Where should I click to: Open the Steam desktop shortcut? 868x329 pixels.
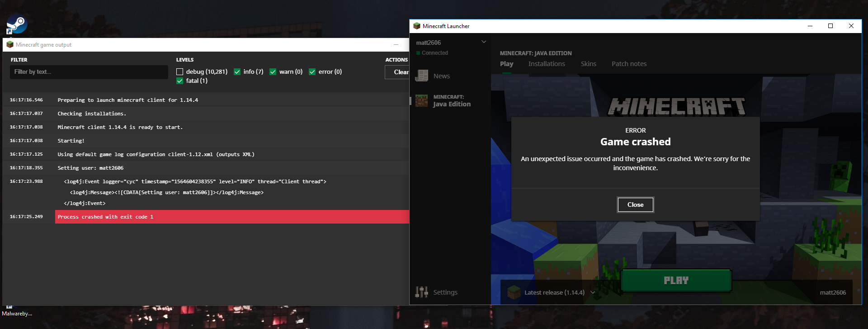(17, 25)
